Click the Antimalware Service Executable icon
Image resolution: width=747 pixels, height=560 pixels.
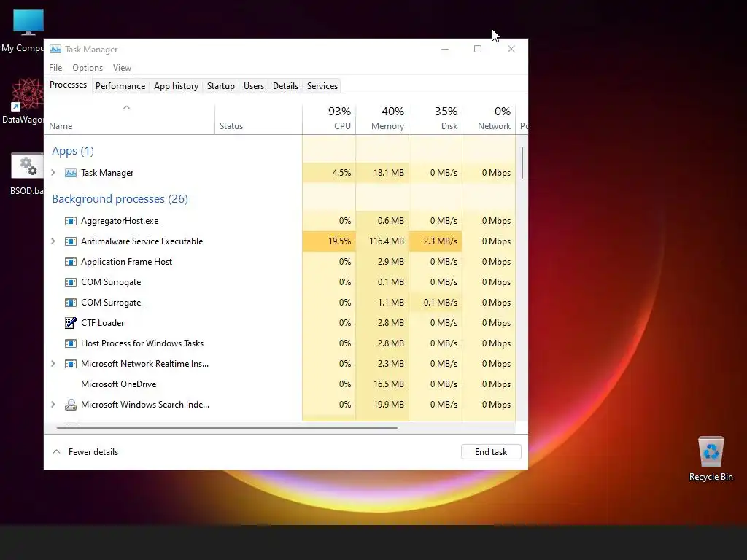coord(71,241)
